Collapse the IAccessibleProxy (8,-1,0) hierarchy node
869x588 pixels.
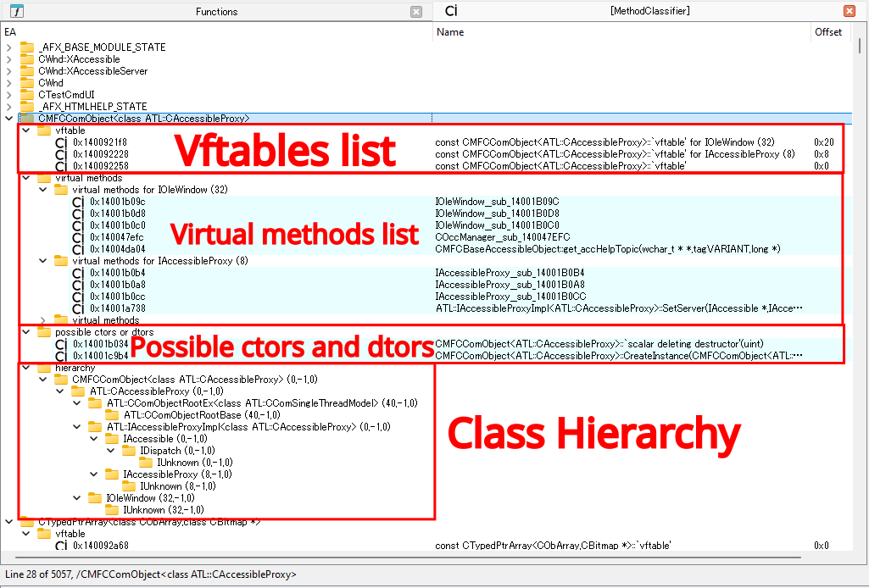click(x=94, y=474)
